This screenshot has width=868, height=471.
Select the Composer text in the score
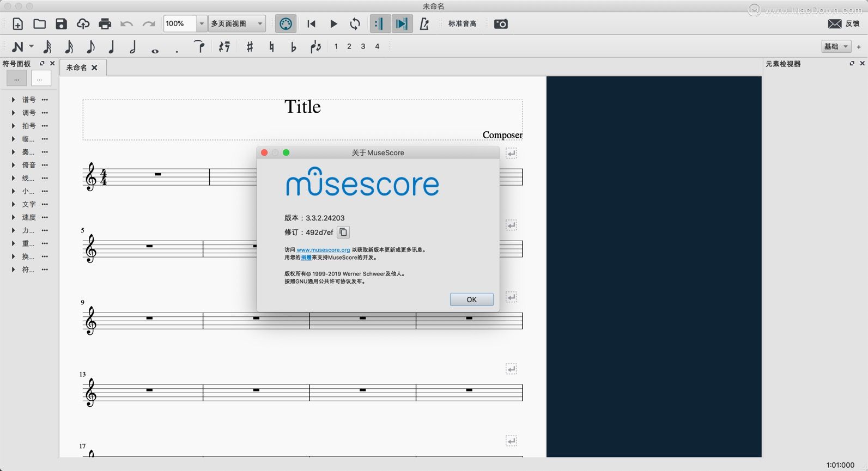point(502,135)
